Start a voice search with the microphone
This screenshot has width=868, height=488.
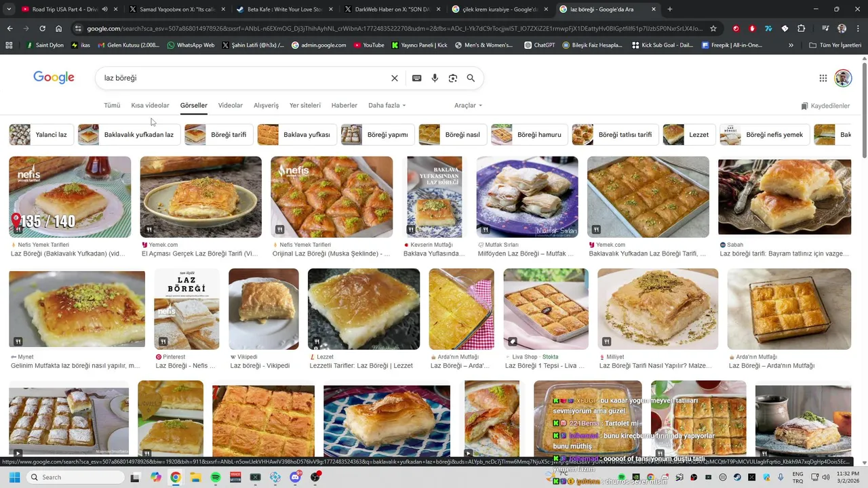pyautogui.click(x=435, y=78)
